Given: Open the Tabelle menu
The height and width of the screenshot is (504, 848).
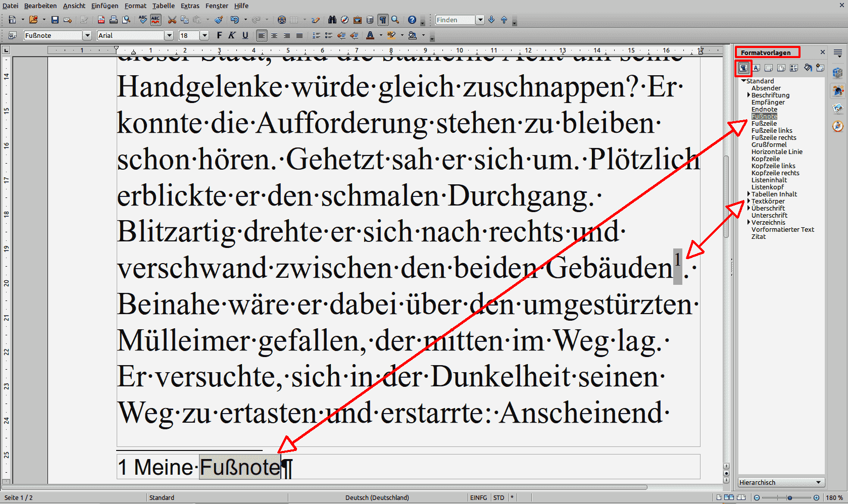Looking at the screenshot, I should pos(163,6).
